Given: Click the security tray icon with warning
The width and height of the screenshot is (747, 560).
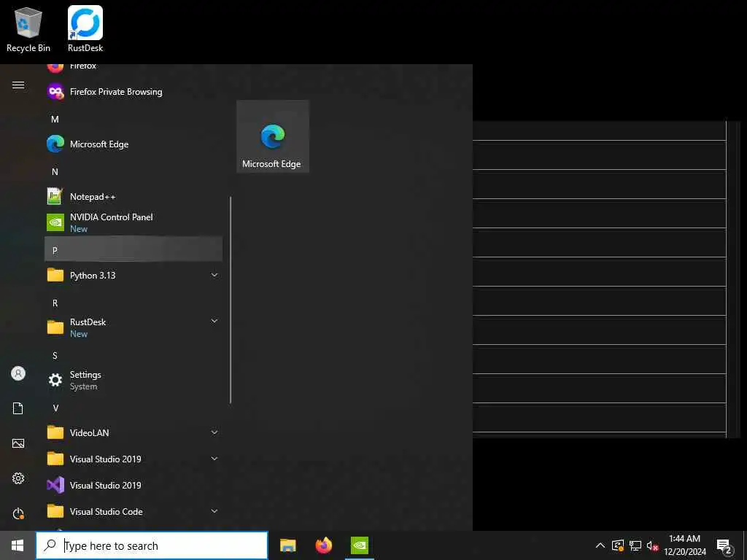Looking at the screenshot, I should pyautogui.click(x=618, y=545).
